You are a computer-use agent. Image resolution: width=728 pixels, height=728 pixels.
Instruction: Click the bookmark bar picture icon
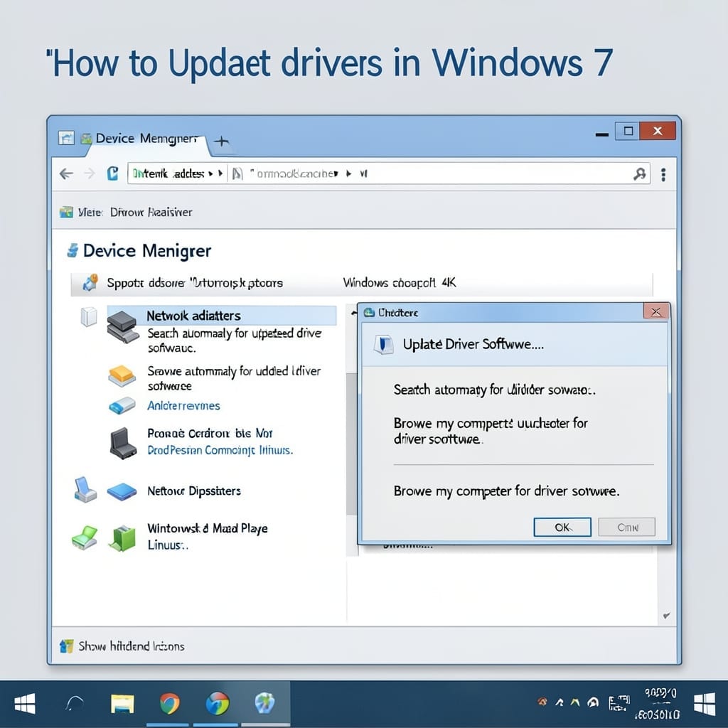[x=66, y=213]
